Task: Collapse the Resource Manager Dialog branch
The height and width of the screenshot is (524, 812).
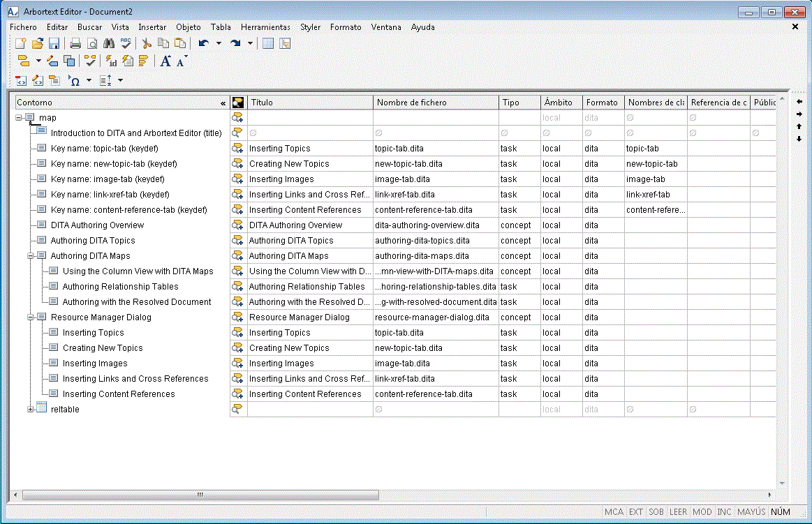Action: click(x=31, y=317)
